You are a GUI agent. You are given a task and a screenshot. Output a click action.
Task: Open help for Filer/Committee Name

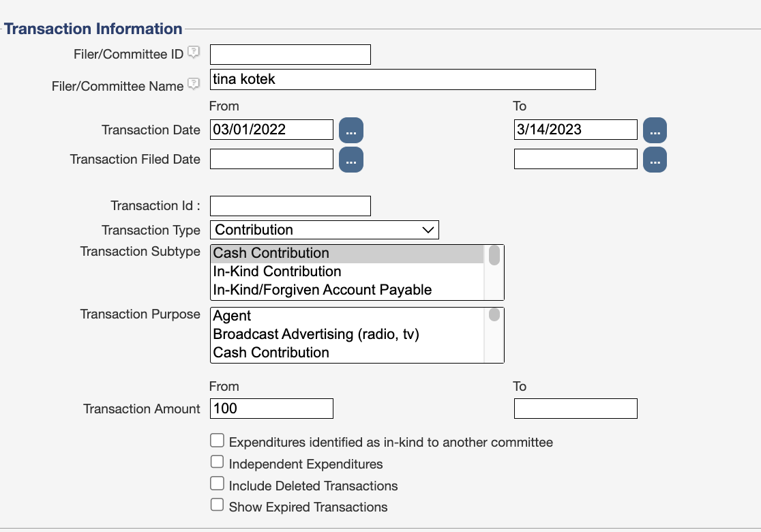[194, 84]
